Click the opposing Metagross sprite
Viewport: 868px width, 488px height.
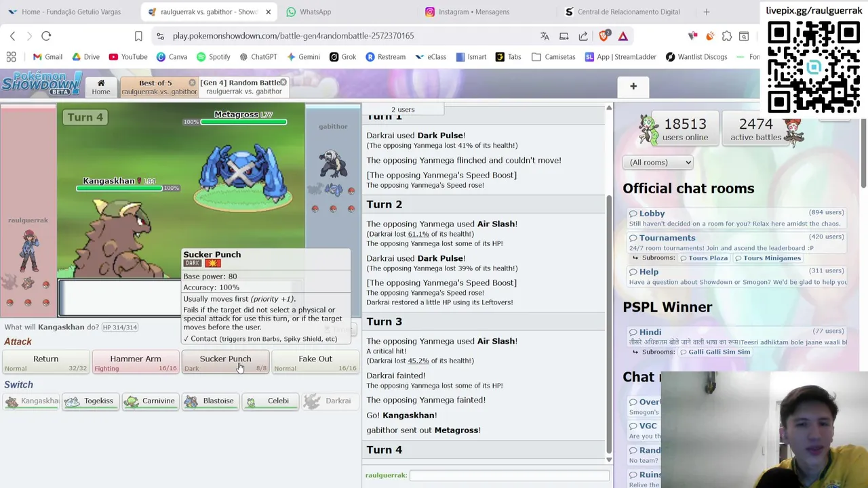tap(241, 174)
